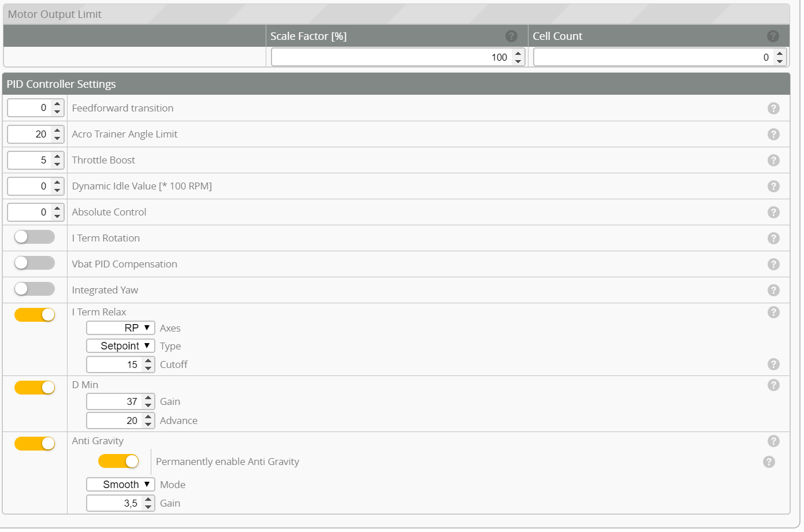
Task: Show help for Absolute Control
Action: (x=773, y=213)
